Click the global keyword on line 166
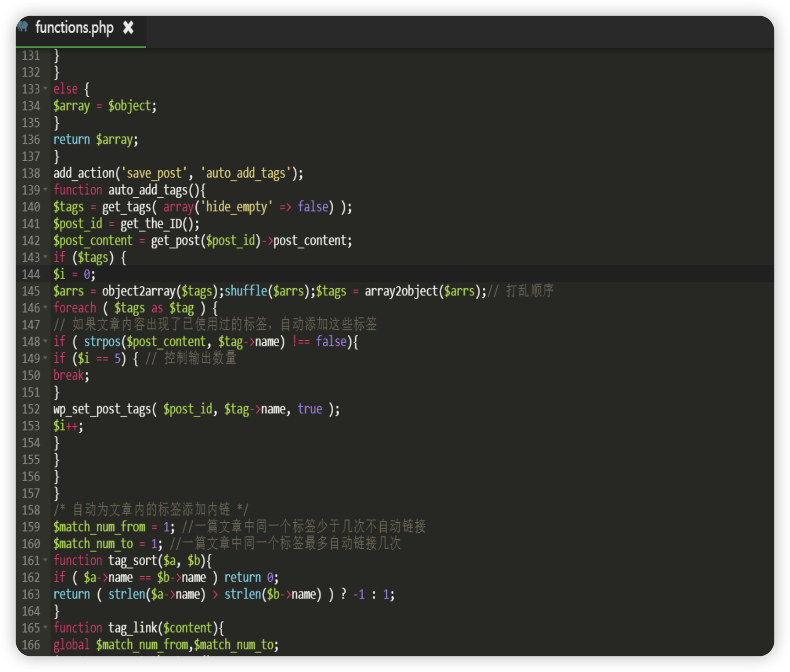This screenshot has height=672, width=790. [x=71, y=645]
